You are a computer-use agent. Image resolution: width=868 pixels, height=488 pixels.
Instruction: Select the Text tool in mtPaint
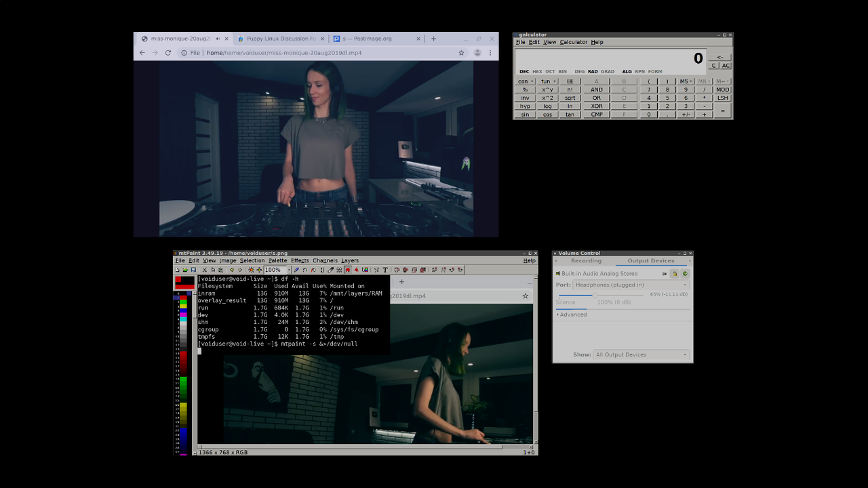[x=386, y=269]
